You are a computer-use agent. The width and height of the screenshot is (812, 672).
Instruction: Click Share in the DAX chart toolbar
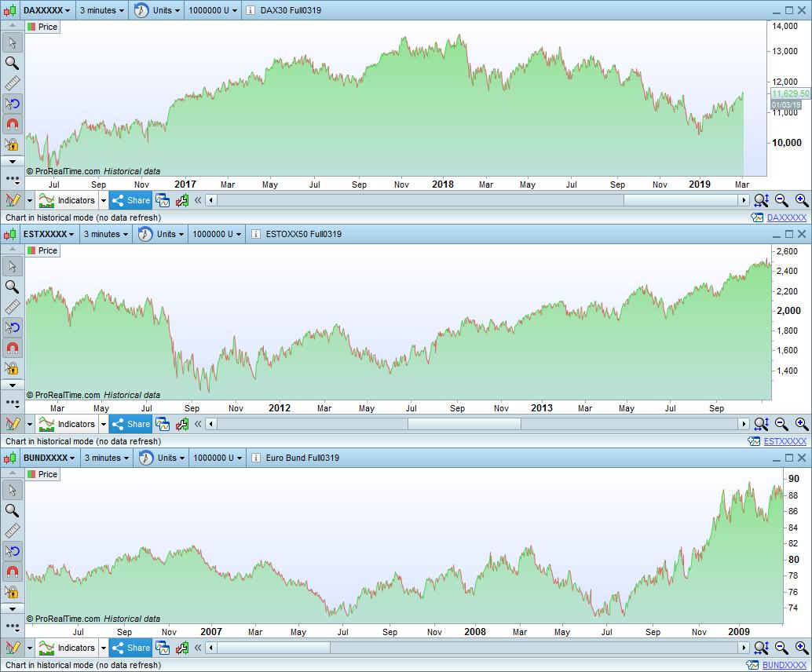click(131, 200)
